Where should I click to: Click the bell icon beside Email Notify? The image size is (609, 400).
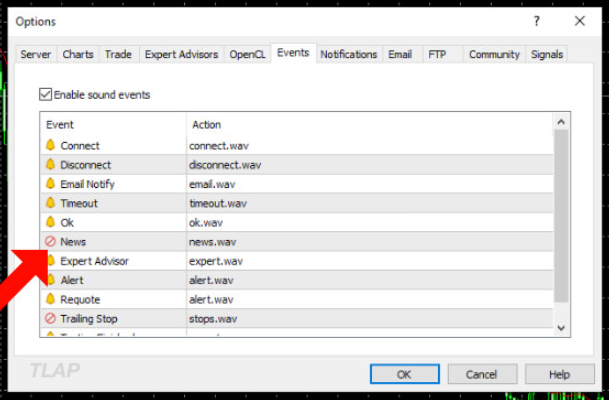(50, 184)
